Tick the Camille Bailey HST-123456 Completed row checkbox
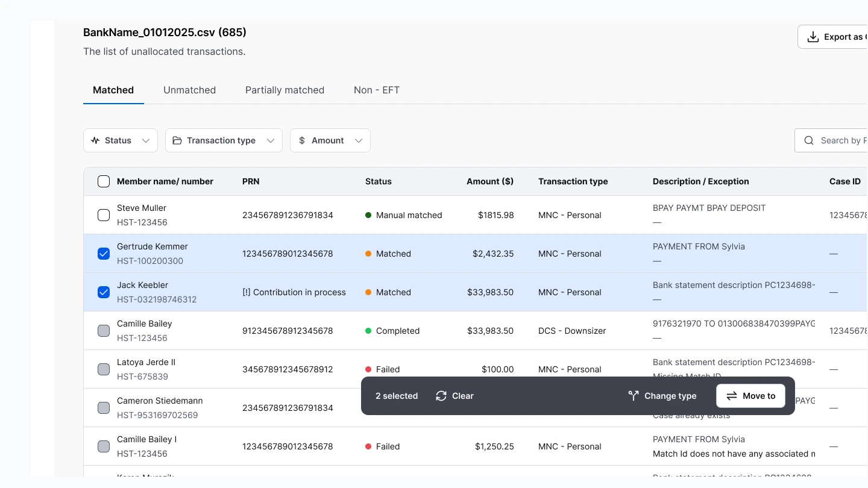This screenshot has width=868, height=488. click(x=104, y=331)
